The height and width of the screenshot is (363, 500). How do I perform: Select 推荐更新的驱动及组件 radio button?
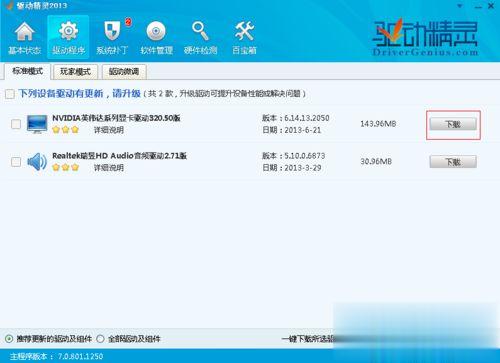pyautogui.click(x=9, y=339)
